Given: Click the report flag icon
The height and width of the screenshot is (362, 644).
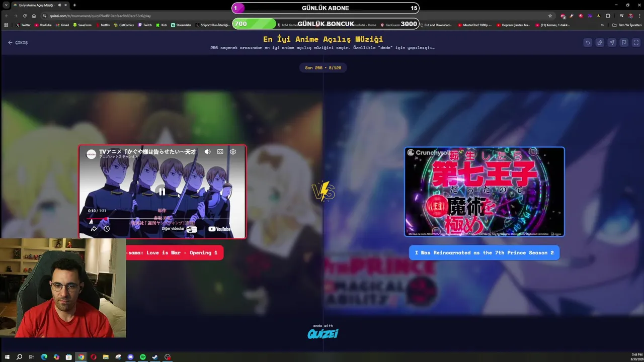Looking at the screenshot, I should click(x=624, y=43).
